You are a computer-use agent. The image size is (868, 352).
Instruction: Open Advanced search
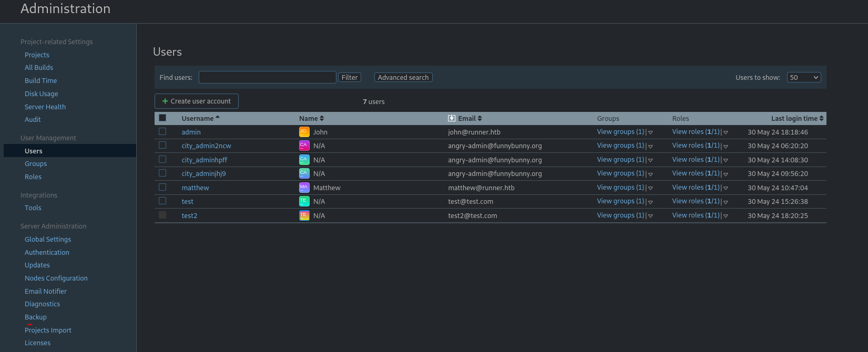point(403,77)
